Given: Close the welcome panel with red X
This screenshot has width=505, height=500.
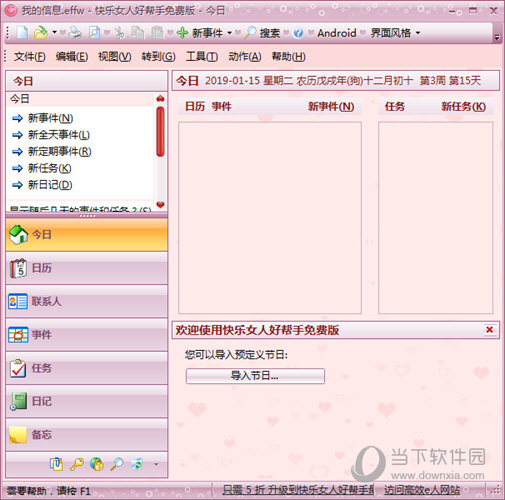Looking at the screenshot, I should 489,330.
